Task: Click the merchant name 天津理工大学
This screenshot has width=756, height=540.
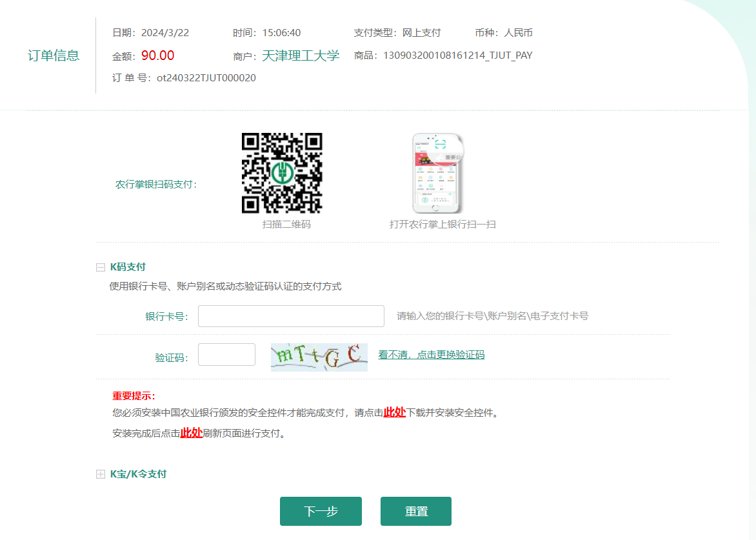Action: pyautogui.click(x=300, y=55)
